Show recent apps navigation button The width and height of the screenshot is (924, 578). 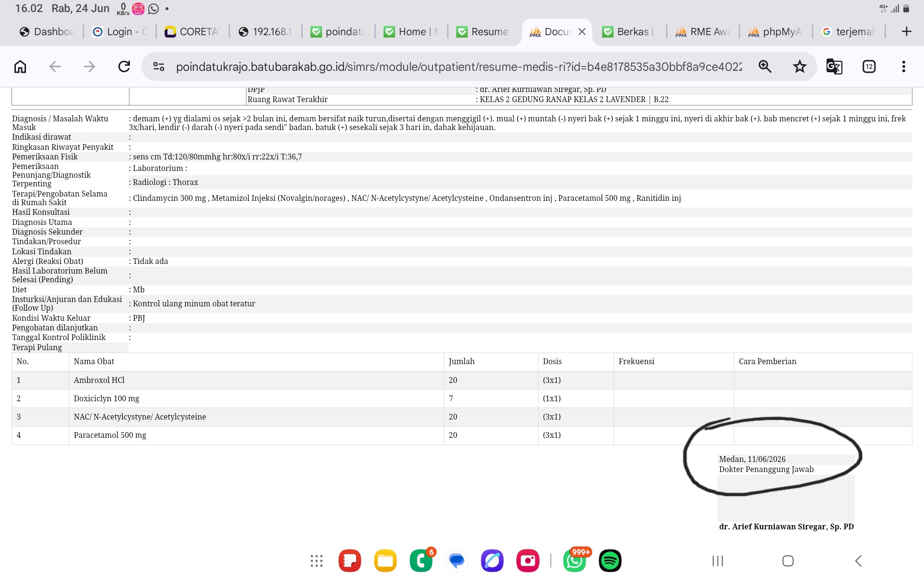point(718,561)
